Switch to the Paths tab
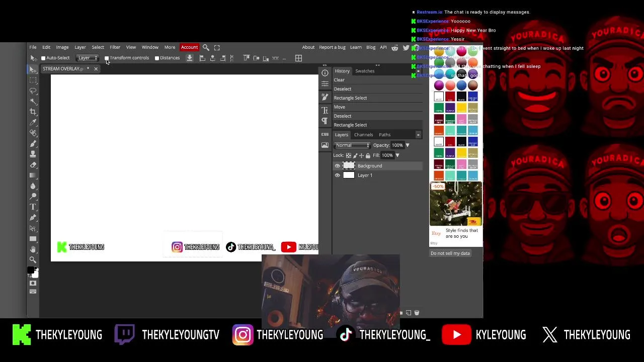 click(x=384, y=135)
